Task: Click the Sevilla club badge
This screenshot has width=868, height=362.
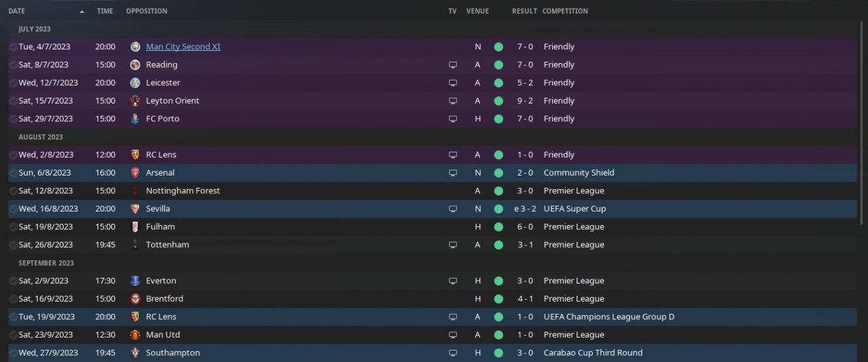Action: tap(136, 209)
